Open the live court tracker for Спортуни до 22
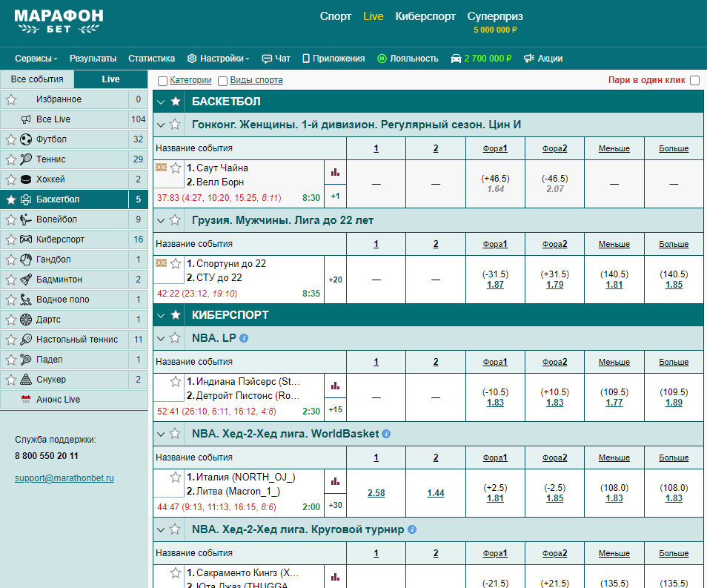 (162, 263)
